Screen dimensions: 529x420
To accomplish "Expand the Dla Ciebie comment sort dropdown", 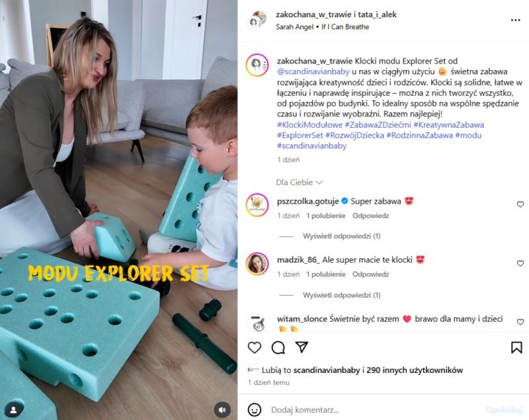I will coord(300,182).
